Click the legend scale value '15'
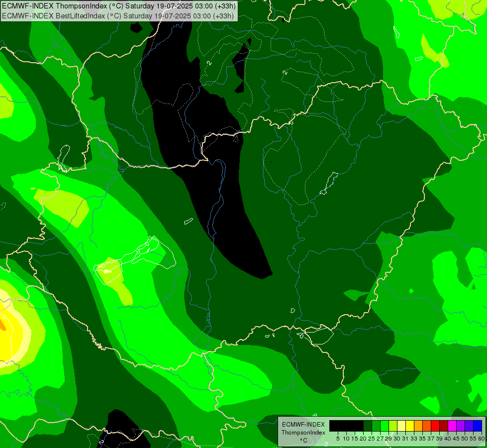This screenshot has height=448, width=487. (355, 439)
